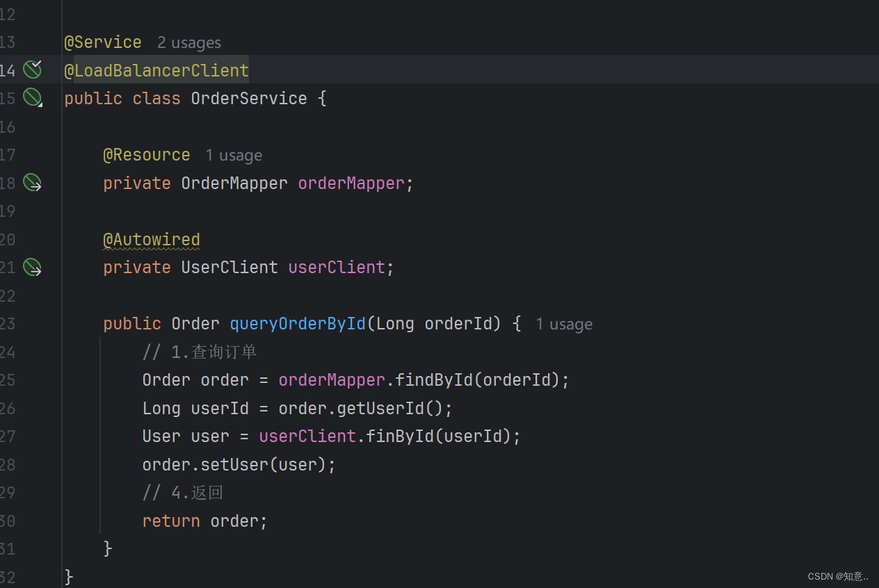Click the OrderMapper field type name
Image resolution: width=879 pixels, height=588 pixels.
point(234,183)
